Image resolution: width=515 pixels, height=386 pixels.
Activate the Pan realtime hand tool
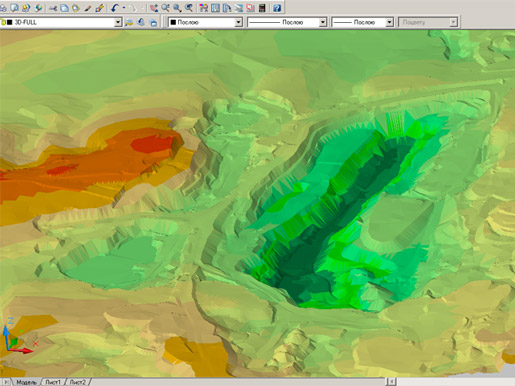[154, 8]
